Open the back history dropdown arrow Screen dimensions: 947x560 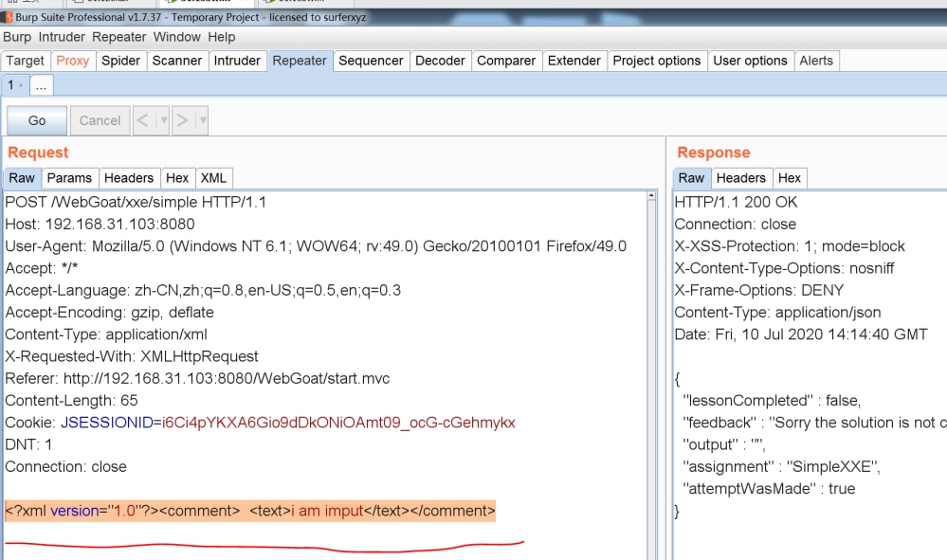coord(163,120)
